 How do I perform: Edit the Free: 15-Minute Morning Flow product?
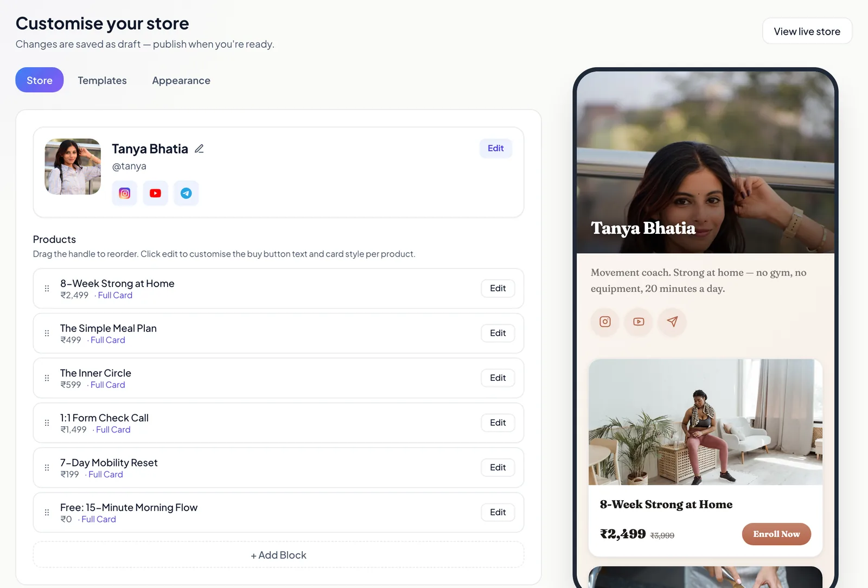497,512
